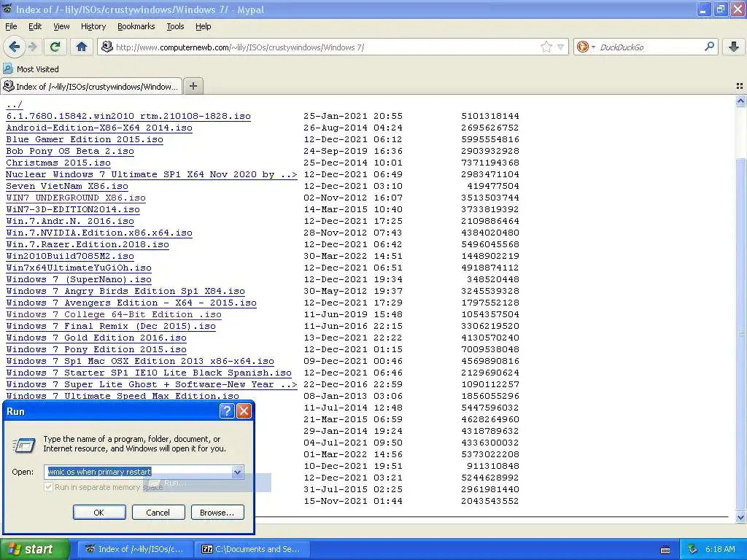Click the system tray icon beside the clock
The height and width of the screenshot is (560, 747).
coord(693,549)
